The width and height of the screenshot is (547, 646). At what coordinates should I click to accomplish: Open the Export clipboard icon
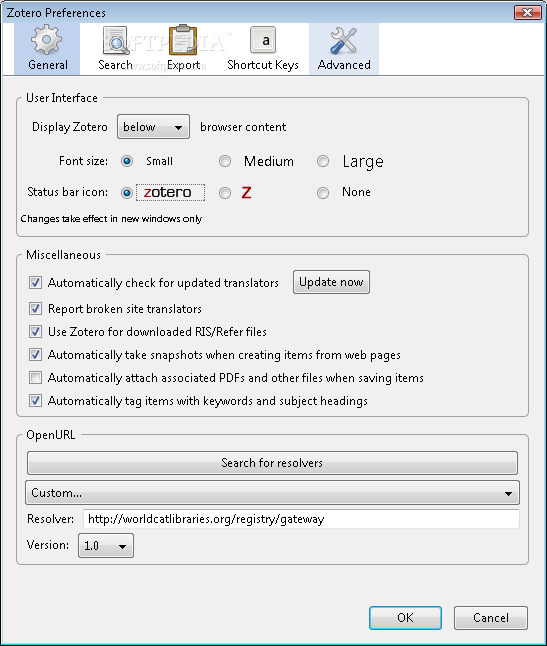pyautogui.click(x=183, y=40)
